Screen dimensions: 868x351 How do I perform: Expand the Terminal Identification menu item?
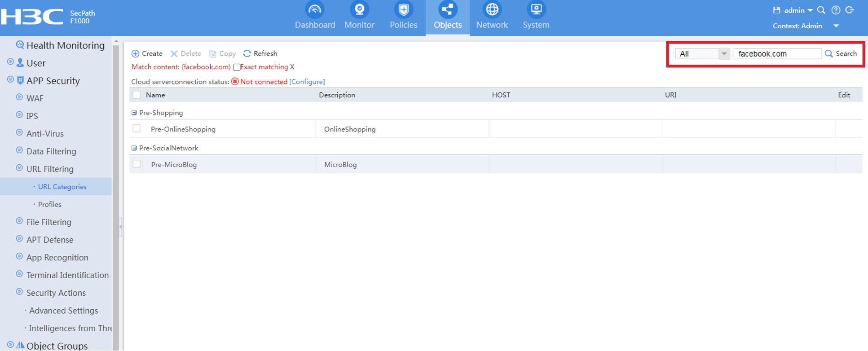(x=19, y=274)
